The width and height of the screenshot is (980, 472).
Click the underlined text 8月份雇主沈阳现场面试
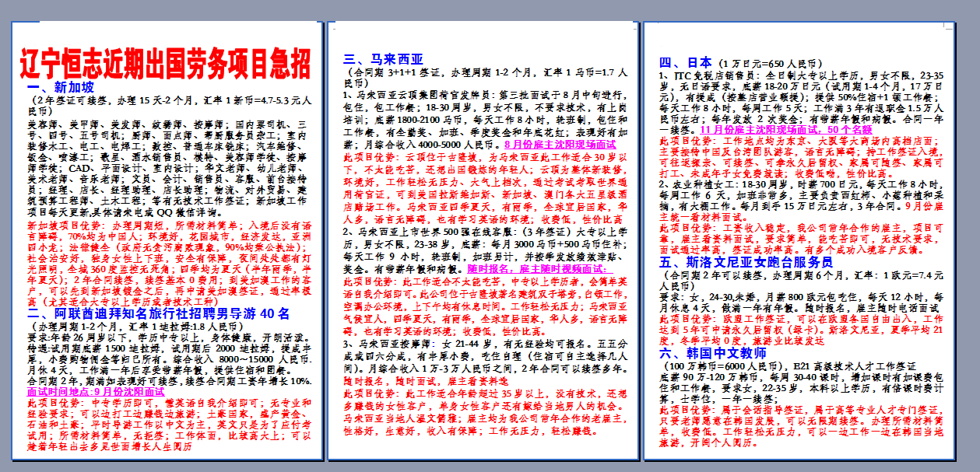pyautogui.click(x=559, y=145)
